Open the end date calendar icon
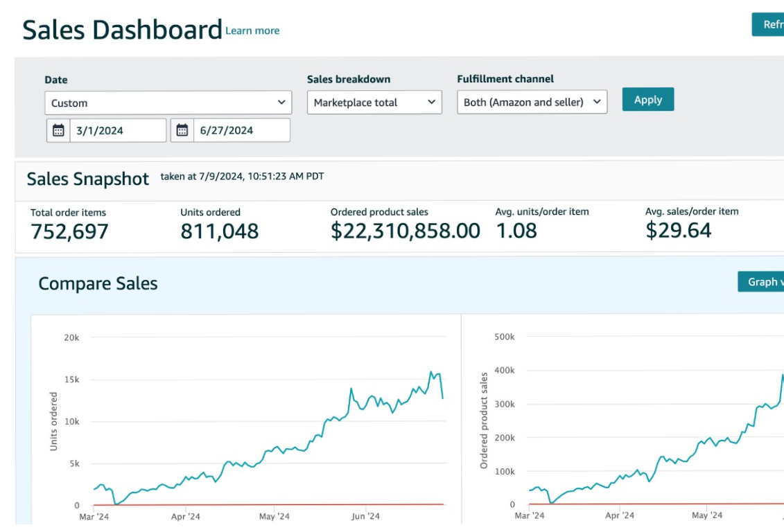 click(x=182, y=130)
